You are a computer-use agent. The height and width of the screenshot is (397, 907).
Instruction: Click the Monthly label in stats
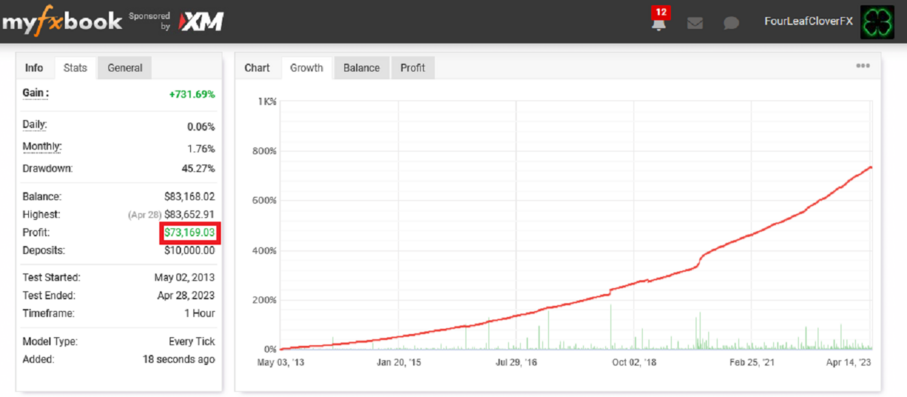coord(42,148)
